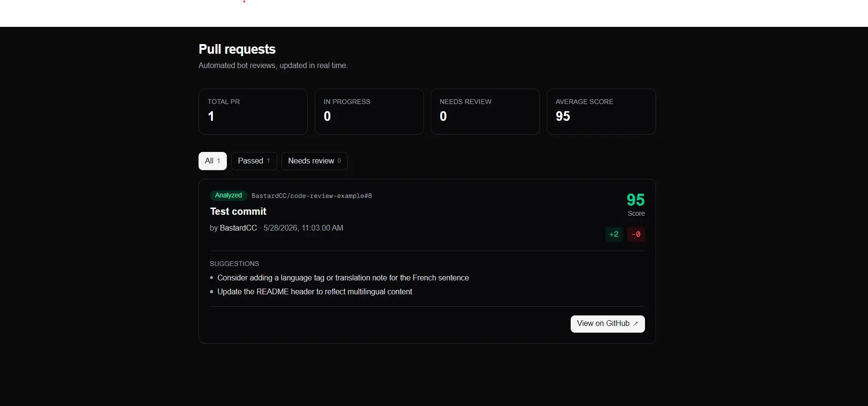
Task: Click the -0 deletions badge
Action: 636,234
